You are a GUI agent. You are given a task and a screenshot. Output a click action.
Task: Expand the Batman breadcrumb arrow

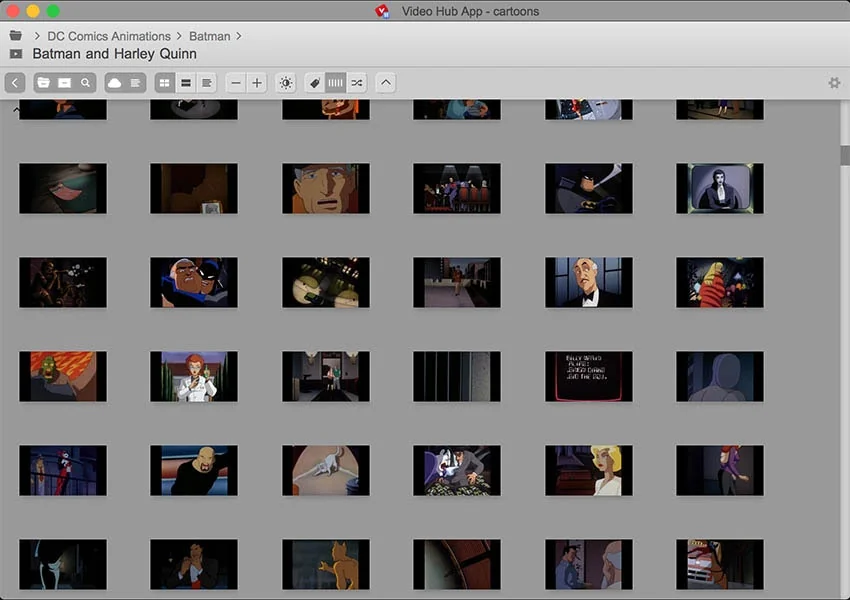pos(237,35)
